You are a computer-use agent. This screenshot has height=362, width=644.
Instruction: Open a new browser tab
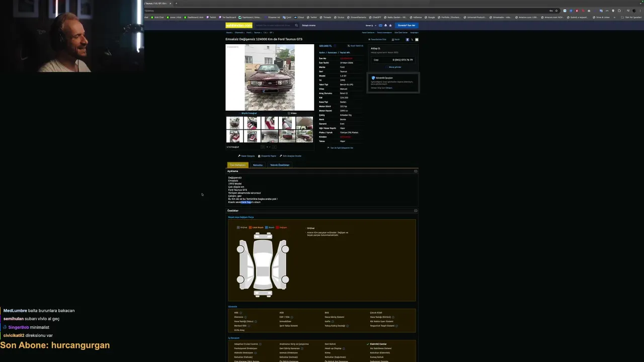tap(176, 4)
